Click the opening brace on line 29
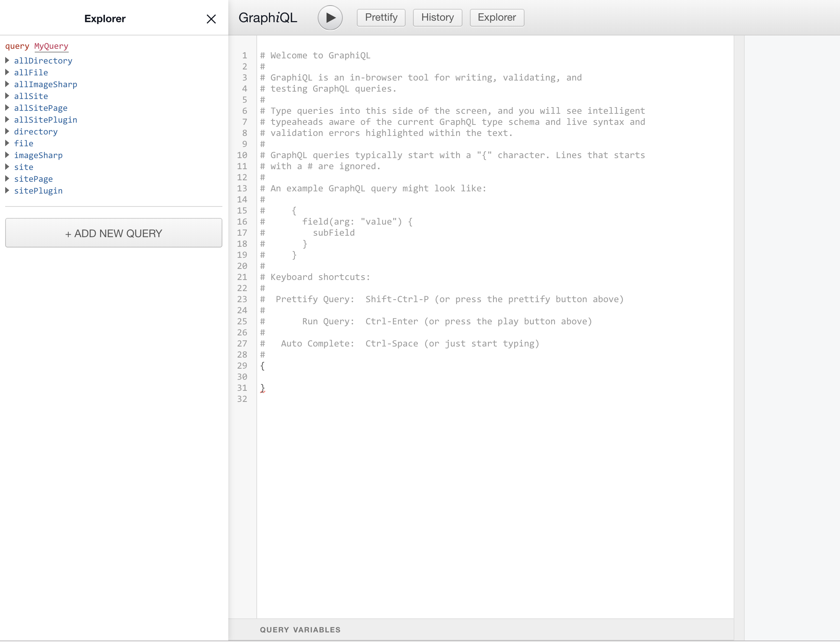Image resolution: width=840 pixels, height=642 pixels. point(262,366)
